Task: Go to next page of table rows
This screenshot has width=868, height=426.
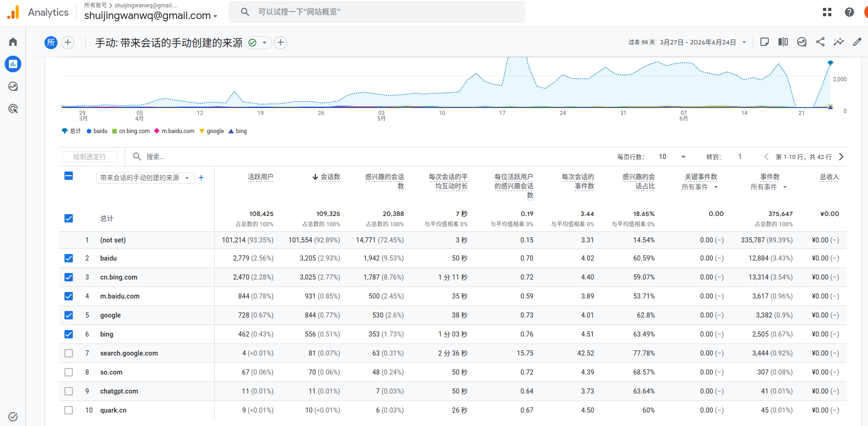Action: coord(841,157)
